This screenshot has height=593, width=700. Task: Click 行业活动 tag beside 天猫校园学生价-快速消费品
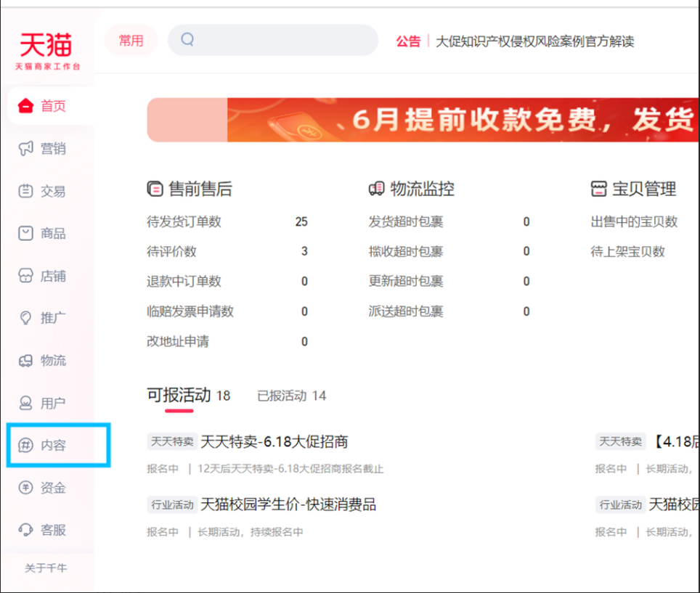(172, 504)
